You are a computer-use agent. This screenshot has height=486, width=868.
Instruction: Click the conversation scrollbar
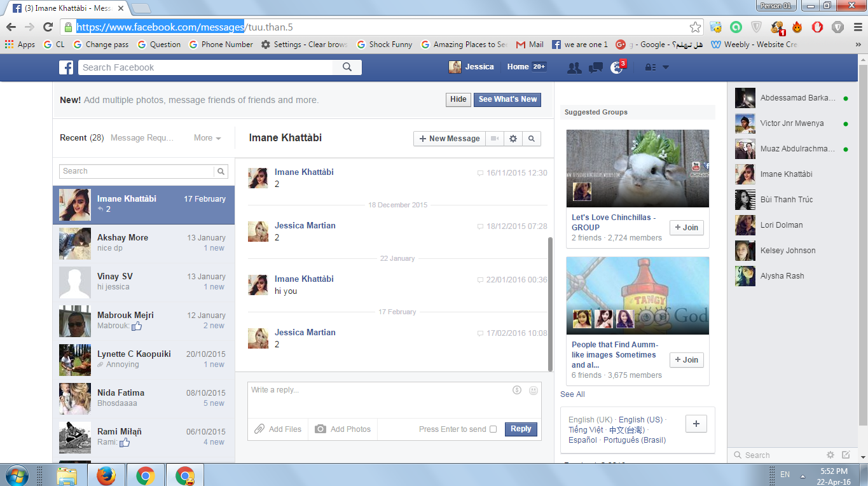550,304
